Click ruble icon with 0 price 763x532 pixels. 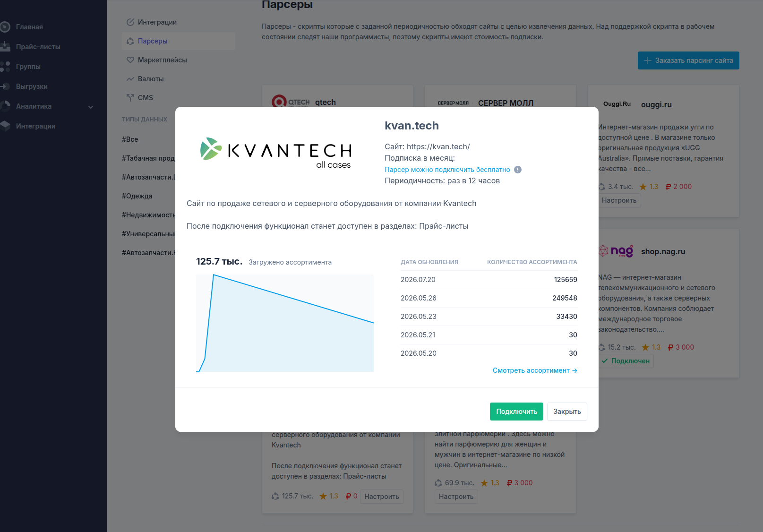pyautogui.click(x=349, y=496)
